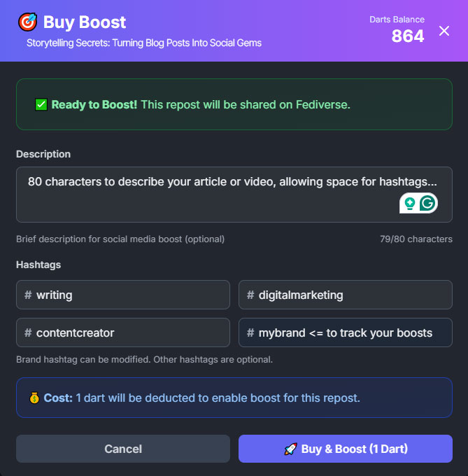Click the Darts Balance 864 value
Screen dimensions: 468x476
pos(407,36)
